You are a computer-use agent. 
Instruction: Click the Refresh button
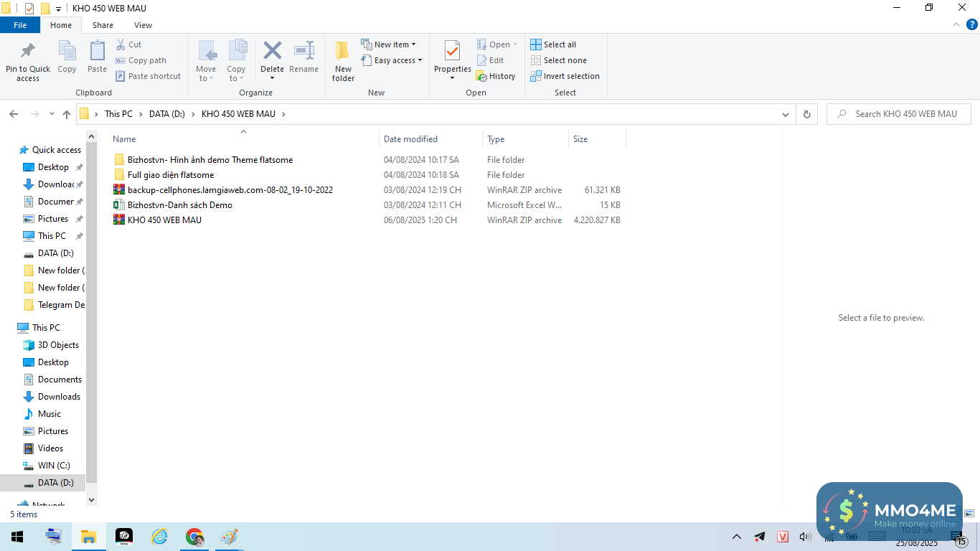click(807, 114)
